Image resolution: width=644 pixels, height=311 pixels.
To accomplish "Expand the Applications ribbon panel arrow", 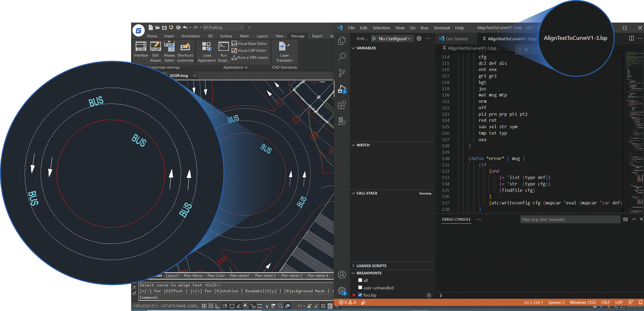I will pyautogui.click(x=246, y=67).
